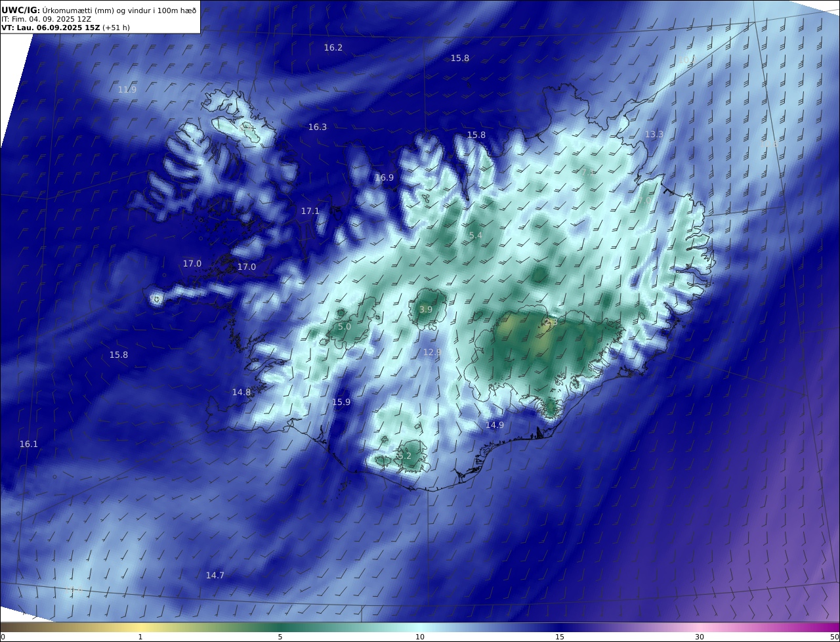Viewport: 840px width, 642px height.
Task: Click the initialization time line 'IT: Fim. 04. 09. 2025 12Z'
Action: point(46,19)
